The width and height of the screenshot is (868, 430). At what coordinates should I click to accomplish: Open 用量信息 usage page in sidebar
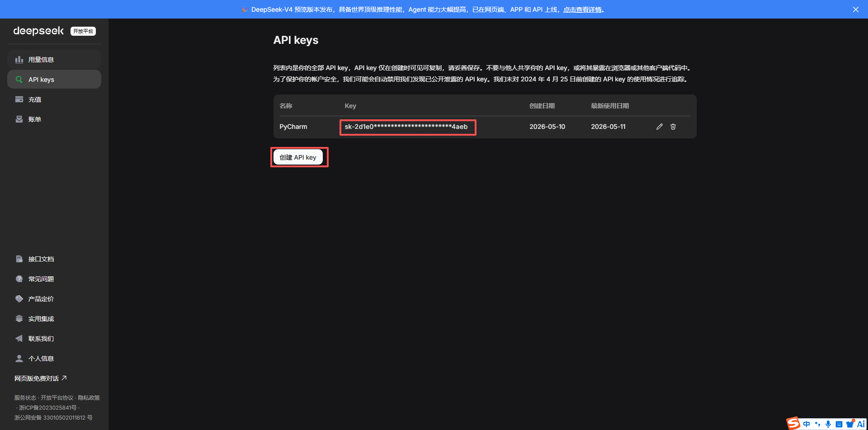click(54, 60)
